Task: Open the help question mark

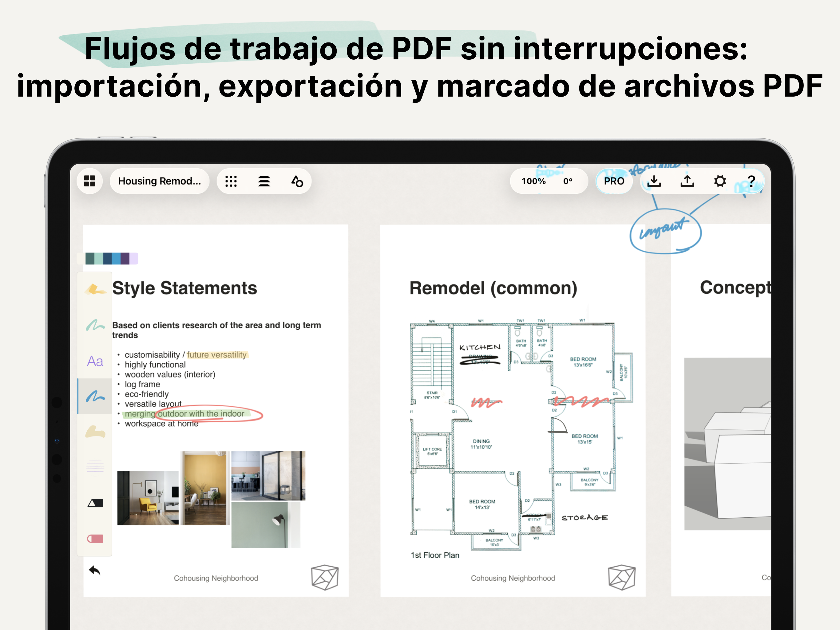Action: (x=751, y=181)
